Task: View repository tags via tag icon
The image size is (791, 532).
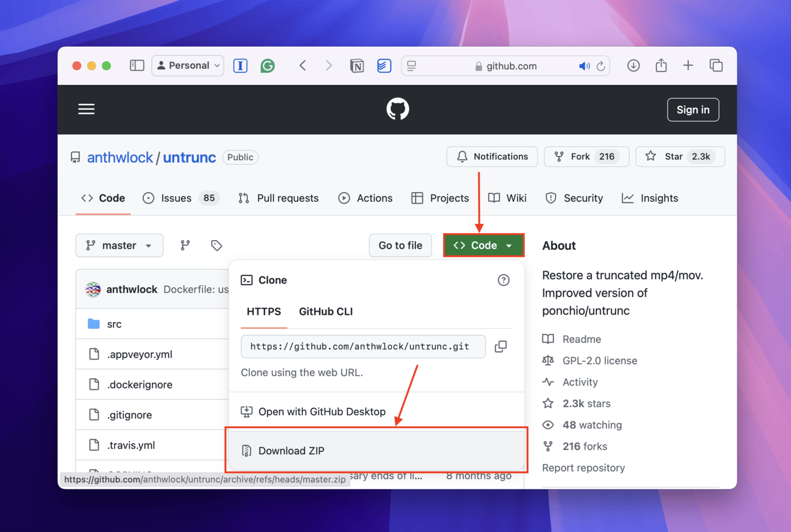Action: (x=216, y=245)
